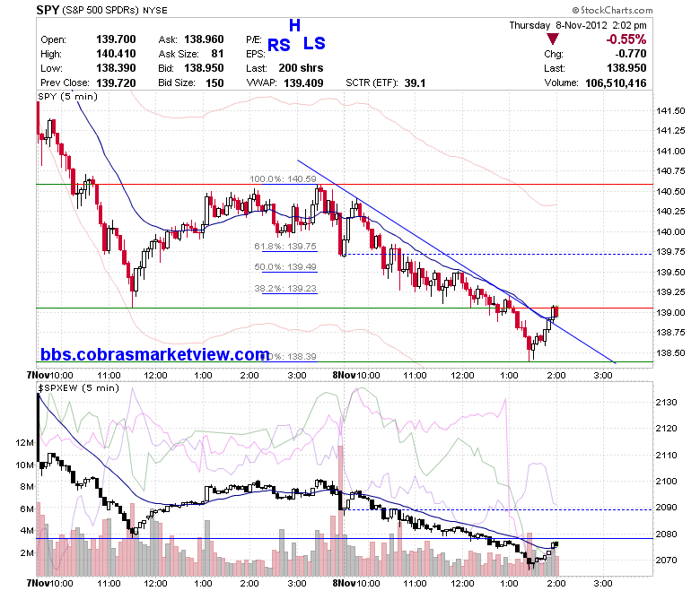The height and width of the screenshot is (591, 700).
Task: Select the 50.0%: 139.49 Fibonacci level
Action: (x=285, y=266)
